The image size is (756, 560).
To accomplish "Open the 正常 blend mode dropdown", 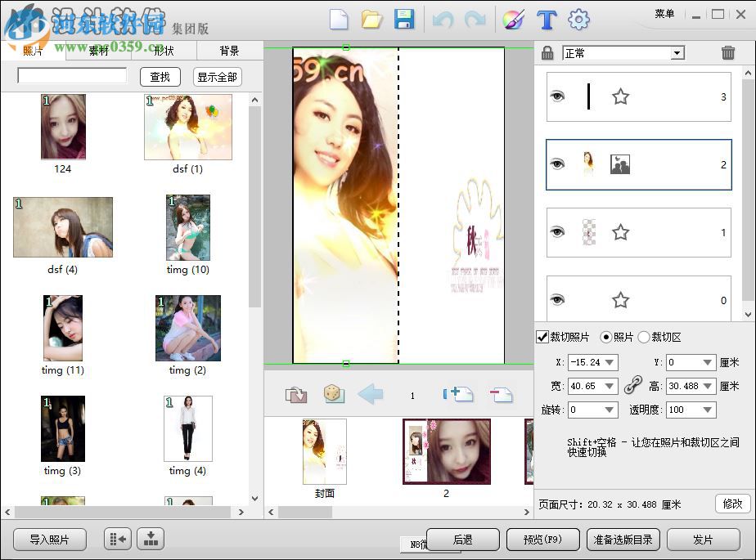I will [623, 52].
